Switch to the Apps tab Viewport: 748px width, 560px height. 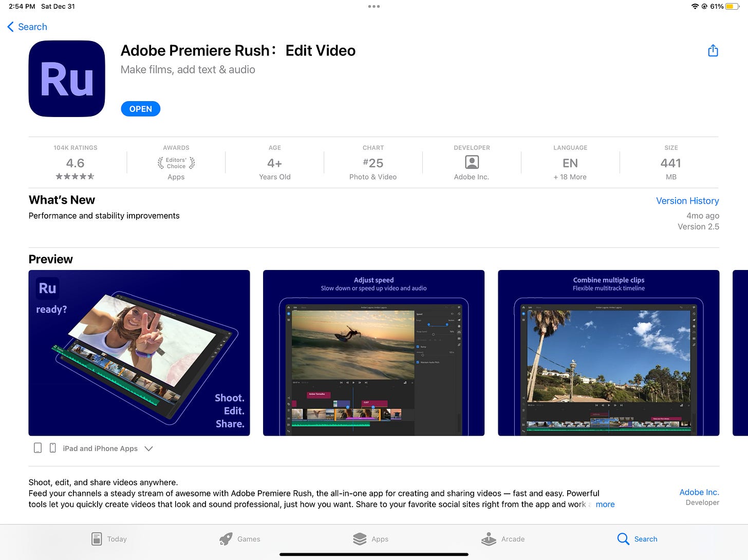point(370,539)
